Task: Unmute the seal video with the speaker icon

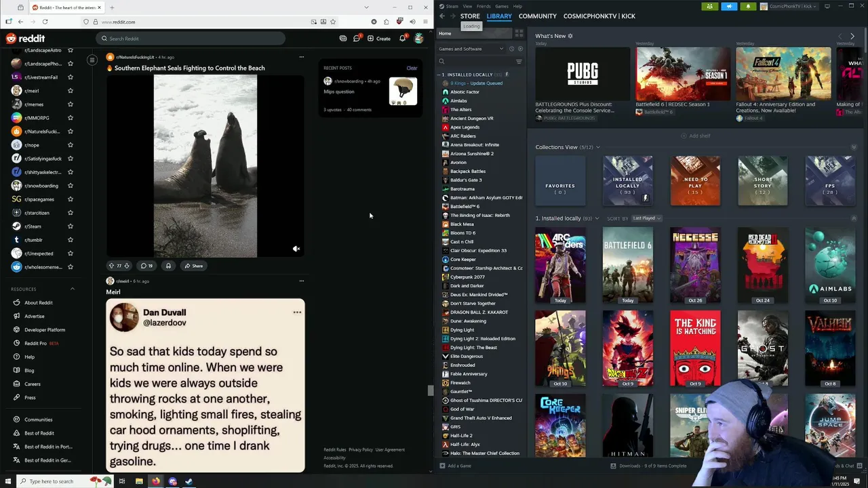Action: coord(296,249)
